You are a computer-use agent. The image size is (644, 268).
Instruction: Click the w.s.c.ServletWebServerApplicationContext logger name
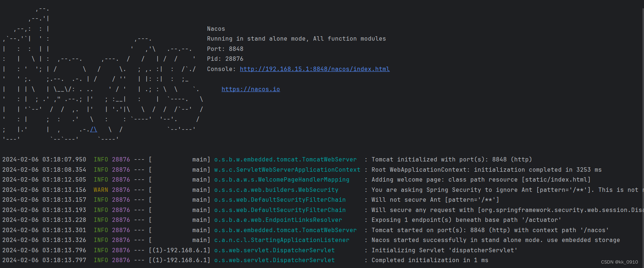(x=287, y=170)
